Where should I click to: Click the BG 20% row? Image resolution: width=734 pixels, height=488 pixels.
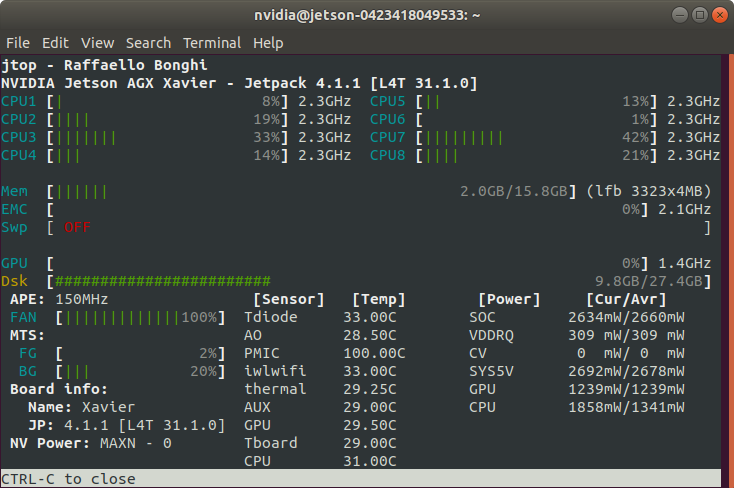[x=122, y=371]
